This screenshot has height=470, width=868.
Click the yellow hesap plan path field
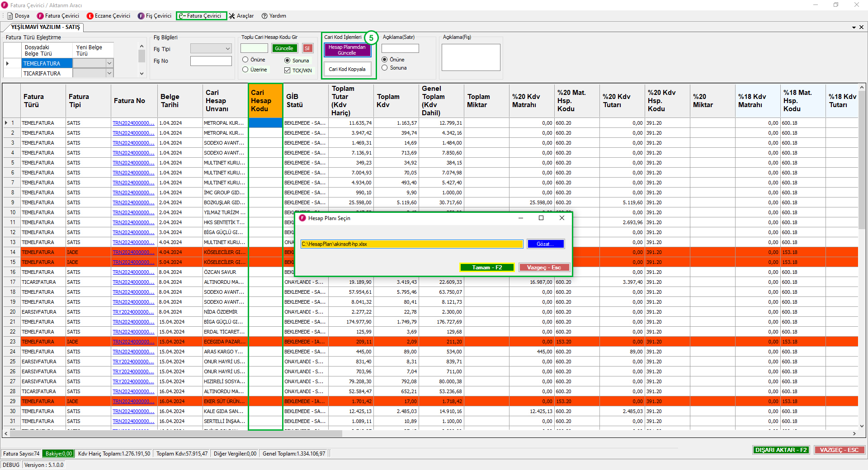pos(411,244)
